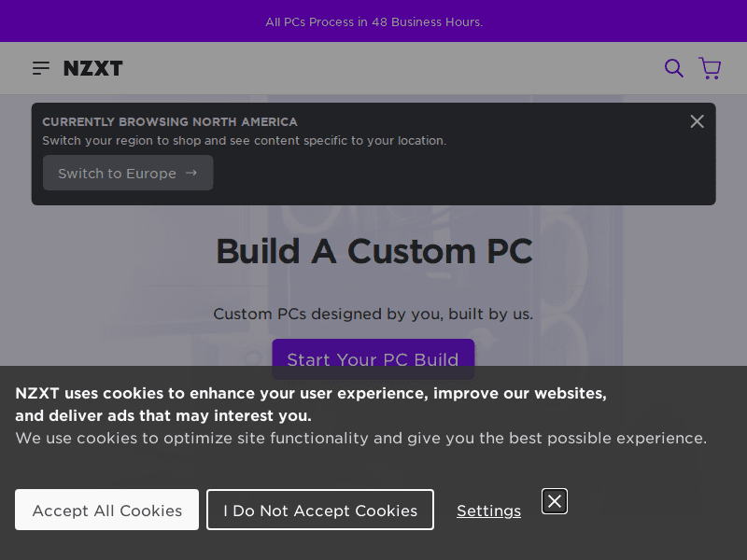Image resolution: width=747 pixels, height=560 pixels.
Task: Click the Custom PCs designed by you subtitle
Action: tap(373, 314)
